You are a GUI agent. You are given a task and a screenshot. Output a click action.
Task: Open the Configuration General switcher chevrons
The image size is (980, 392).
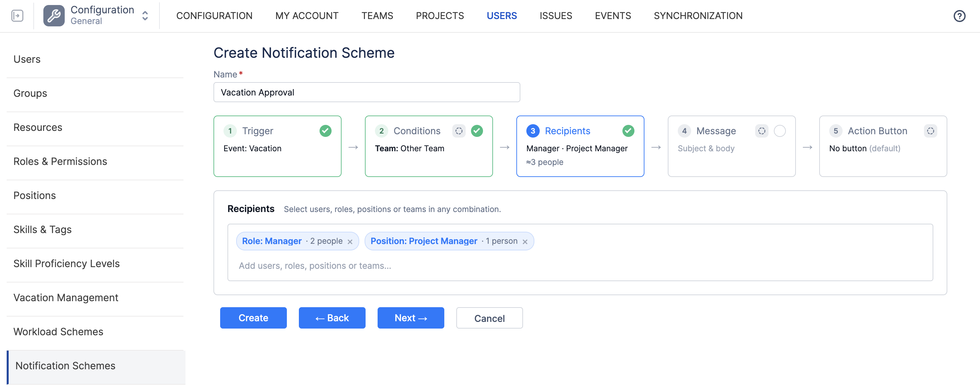(145, 16)
